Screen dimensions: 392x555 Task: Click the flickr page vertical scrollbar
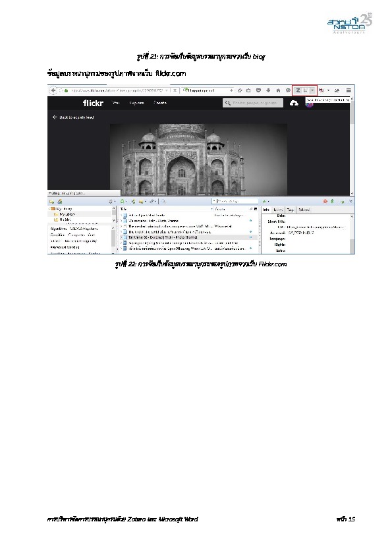click(x=352, y=146)
